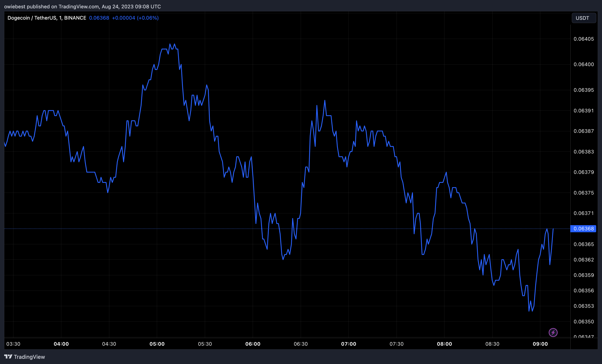The width and height of the screenshot is (602, 364).
Task: Click the 0.06379 price axis label
Action: [584, 172]
